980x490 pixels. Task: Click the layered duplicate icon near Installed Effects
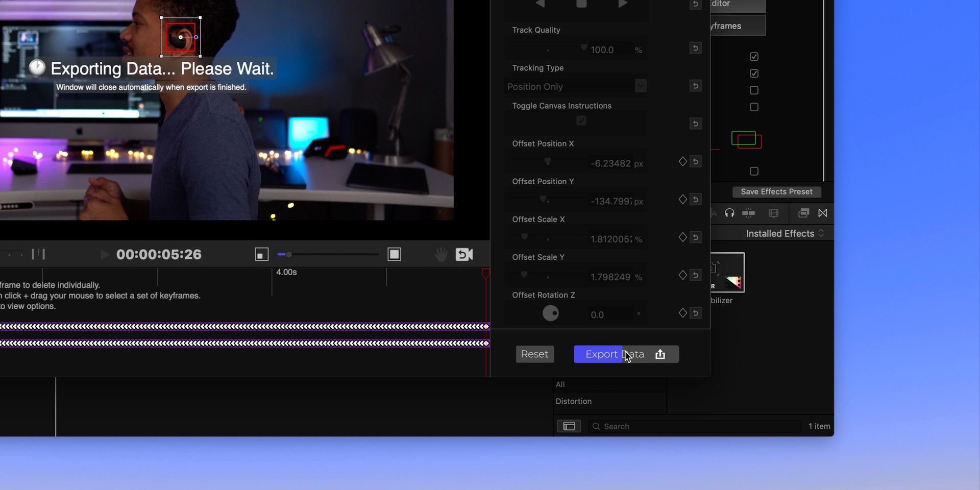pos(803,213)
